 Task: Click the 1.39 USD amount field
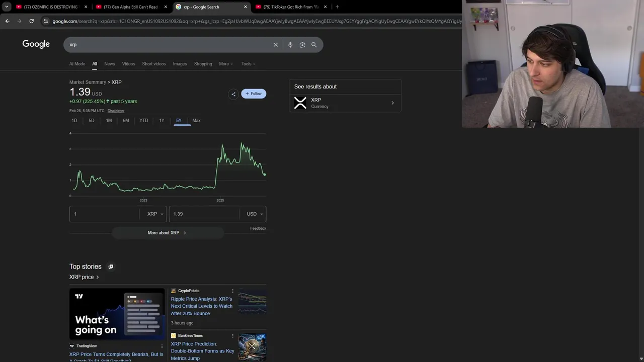coord(205,214)
